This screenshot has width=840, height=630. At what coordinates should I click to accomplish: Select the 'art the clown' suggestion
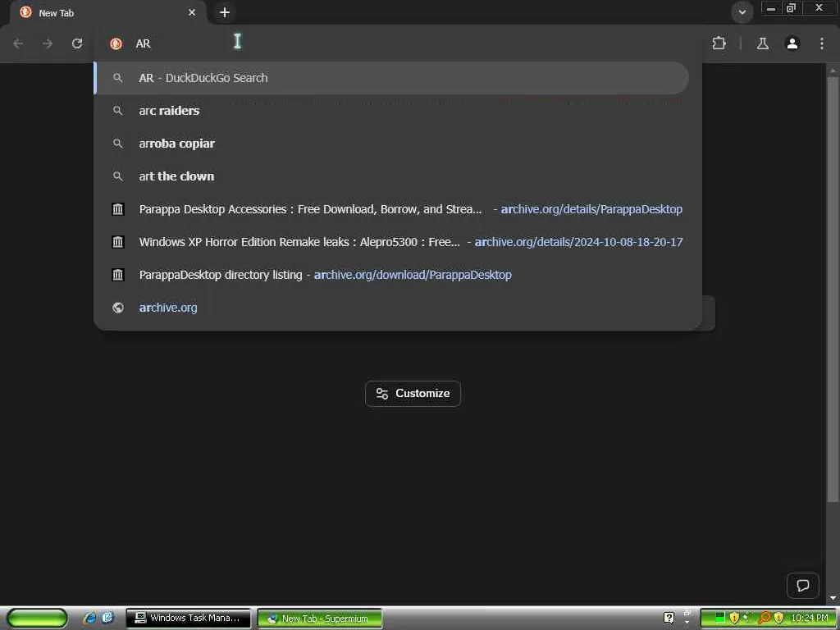pyautogui.click(x=391, y=176)
